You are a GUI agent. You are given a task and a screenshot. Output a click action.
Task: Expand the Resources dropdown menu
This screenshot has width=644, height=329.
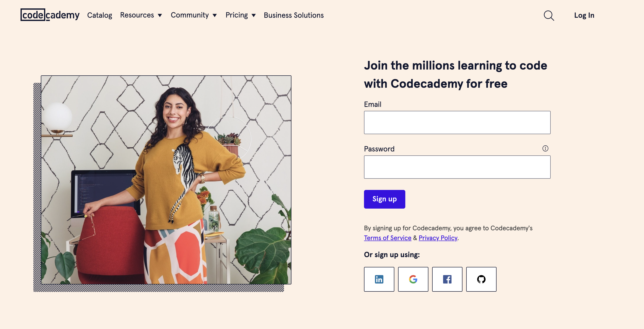tap(141, 15)
